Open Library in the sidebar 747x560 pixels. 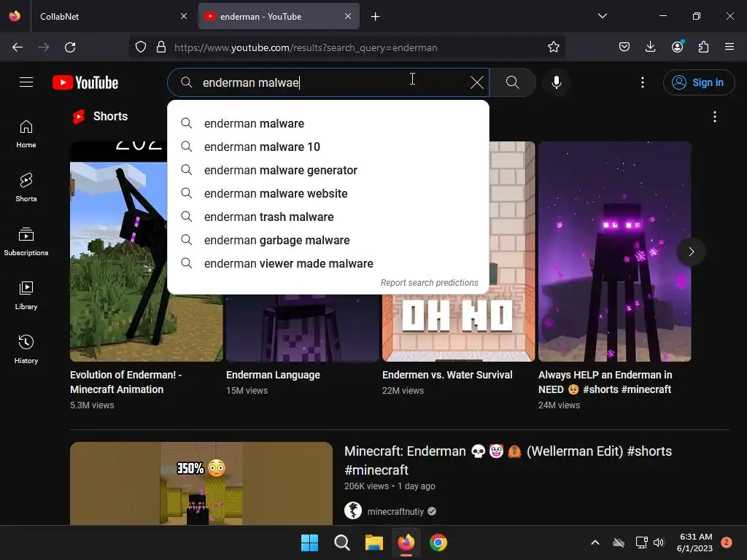tap(26, 296)
